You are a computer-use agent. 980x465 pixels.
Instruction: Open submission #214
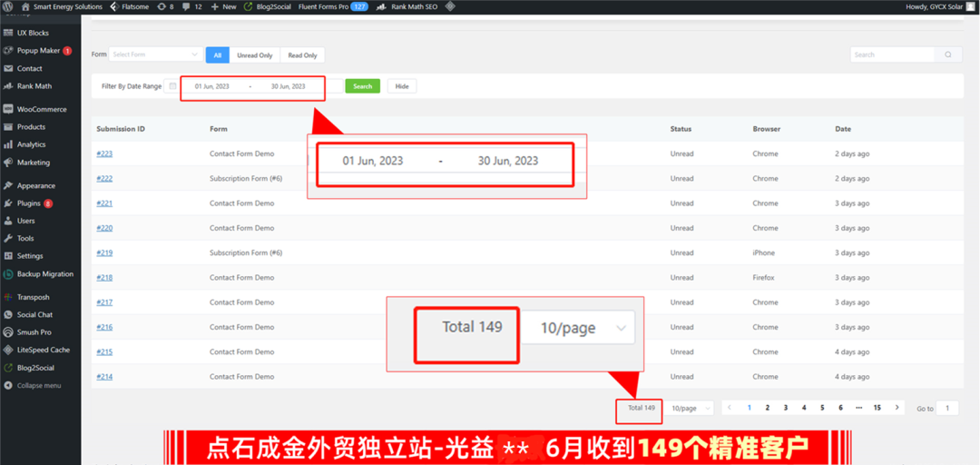104,377
